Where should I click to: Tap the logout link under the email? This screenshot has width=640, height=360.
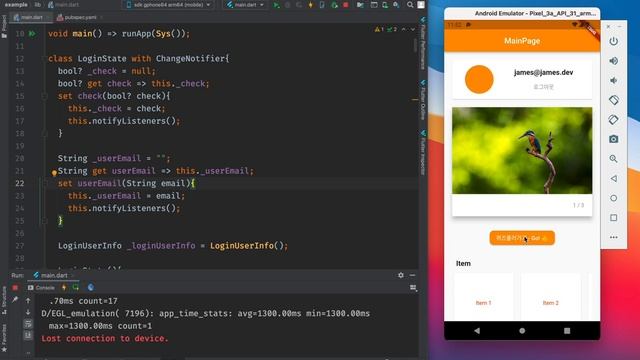click(x=543, y=87)
